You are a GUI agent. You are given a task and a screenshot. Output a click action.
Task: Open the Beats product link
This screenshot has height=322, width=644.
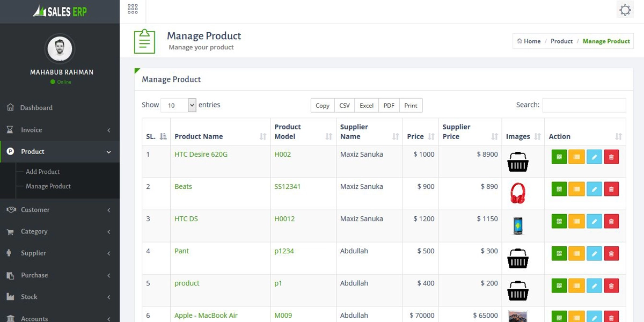183,187
